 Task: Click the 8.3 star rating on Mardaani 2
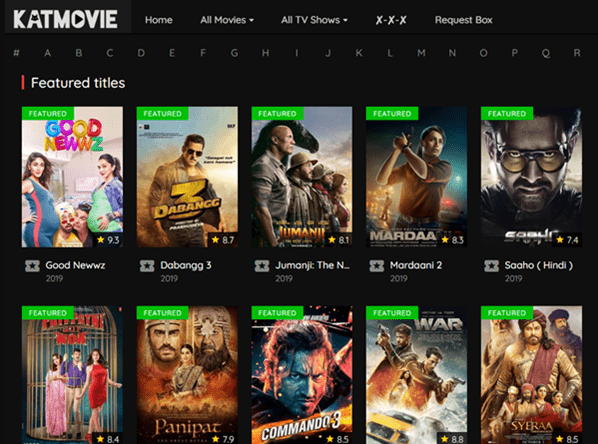point(452,240)
